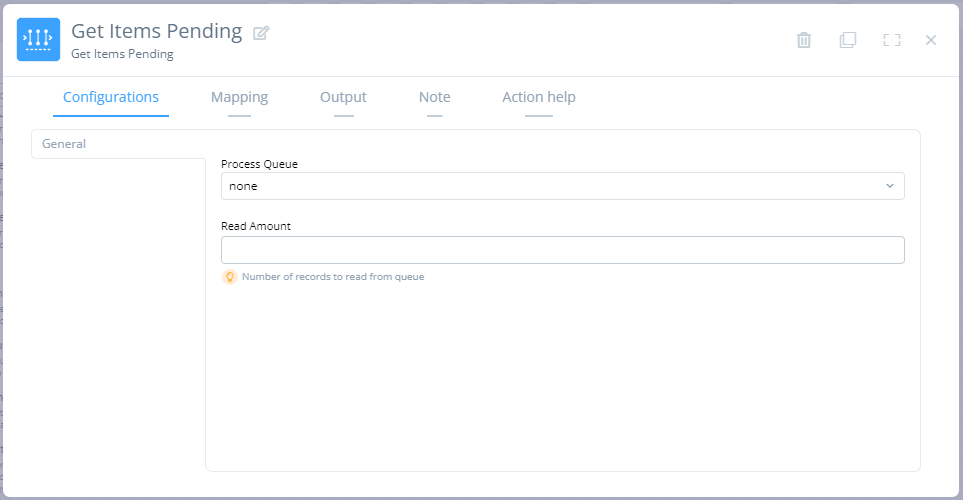Open the Action help tab

[539, 97]
